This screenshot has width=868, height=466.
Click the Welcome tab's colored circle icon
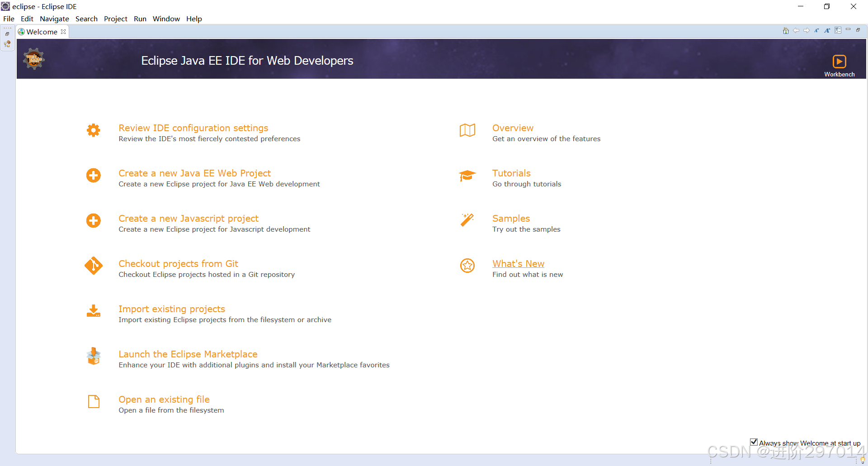tap(21, 32)
